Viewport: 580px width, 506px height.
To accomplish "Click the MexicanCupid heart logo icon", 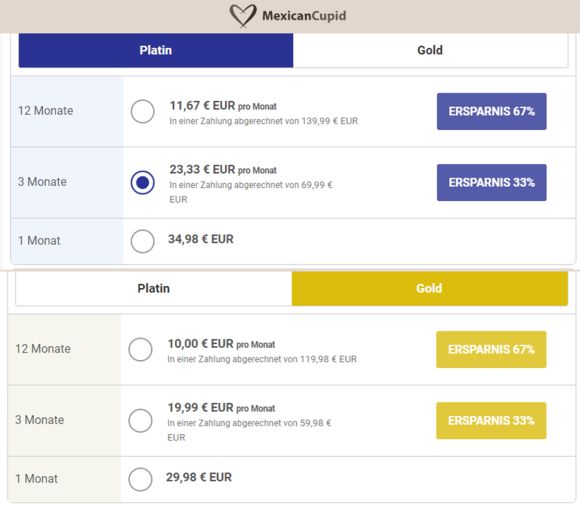I will [243, 16].
